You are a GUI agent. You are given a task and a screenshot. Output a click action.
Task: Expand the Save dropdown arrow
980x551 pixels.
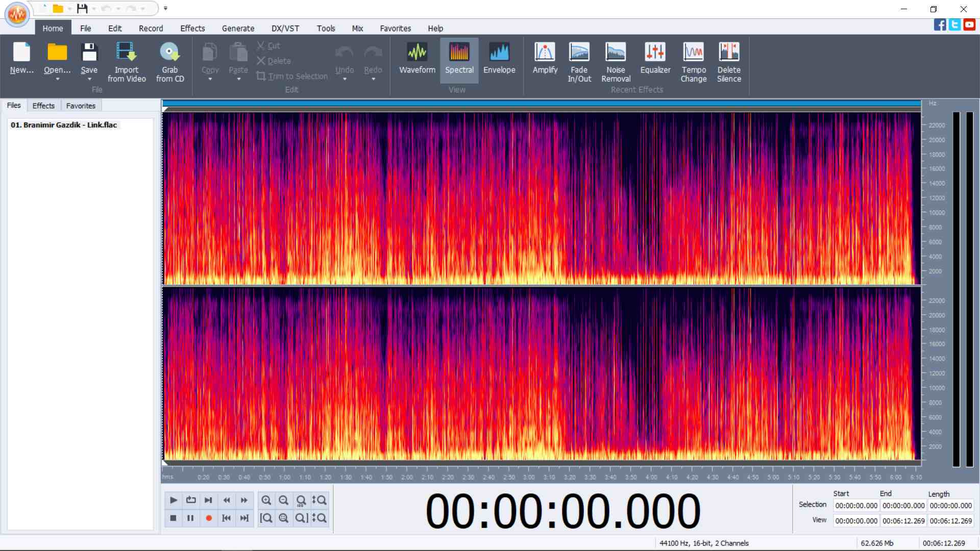(x=89, y=80)
